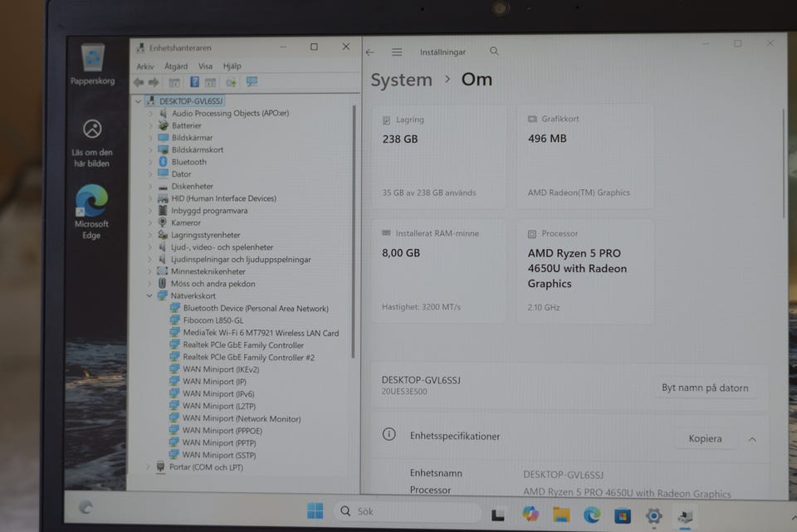Click the Installerat RAM-minne '8,00 GB' card
This screenshot has height=532, width=797.
[438, 271]
